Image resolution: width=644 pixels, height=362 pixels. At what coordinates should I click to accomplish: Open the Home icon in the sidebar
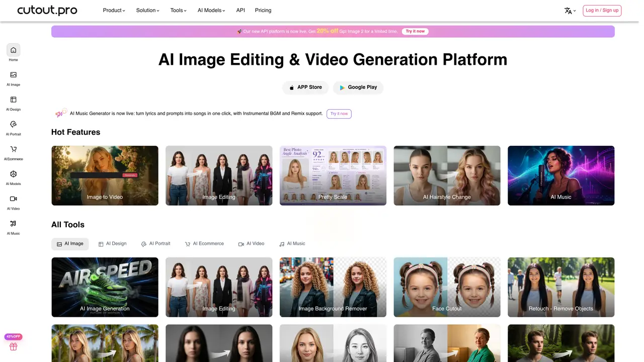click(13, 50)
